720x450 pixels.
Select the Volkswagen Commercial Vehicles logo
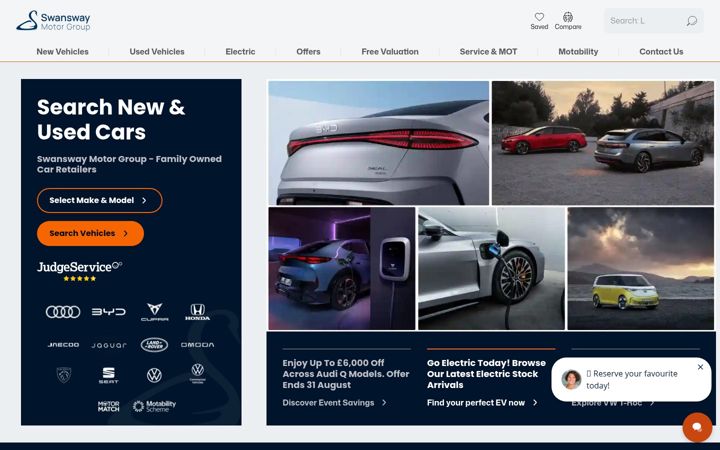pyautogui.click(x=197, y=373)
